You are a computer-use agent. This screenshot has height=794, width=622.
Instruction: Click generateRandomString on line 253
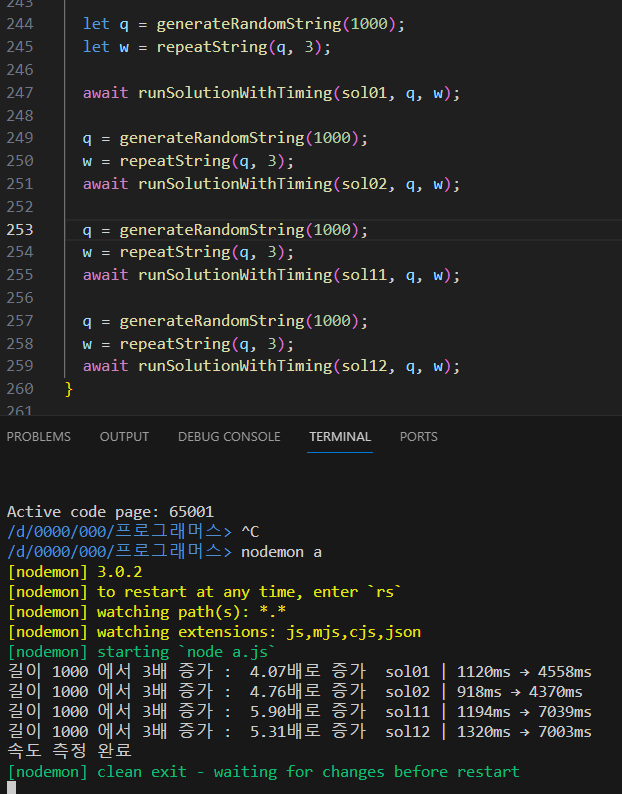click(x=212, y=230)
